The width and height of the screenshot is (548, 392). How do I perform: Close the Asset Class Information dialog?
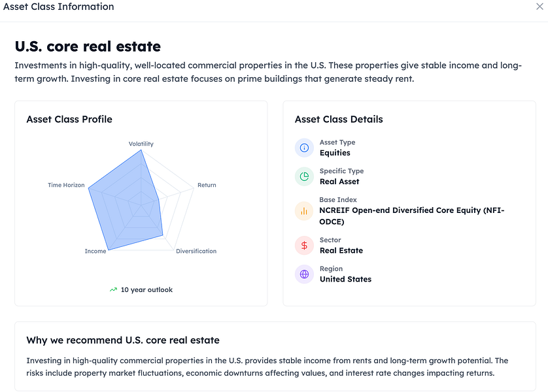[539, 7]
